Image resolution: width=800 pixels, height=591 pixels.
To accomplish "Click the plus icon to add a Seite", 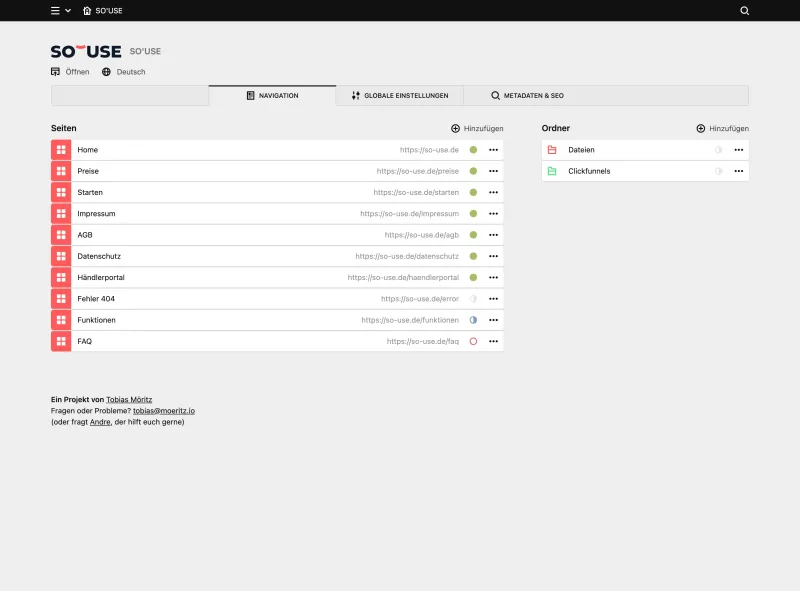I will pyautogui.click(x=457, y=128).
